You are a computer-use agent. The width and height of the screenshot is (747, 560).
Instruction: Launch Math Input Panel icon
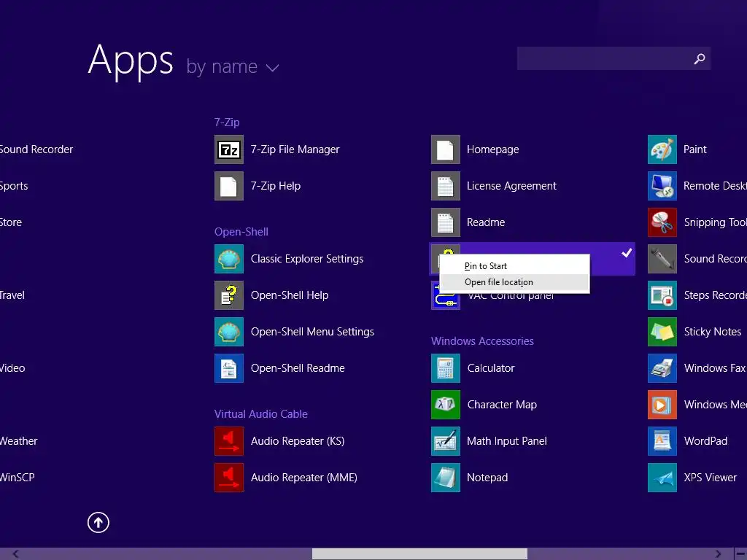coord(446,441)
